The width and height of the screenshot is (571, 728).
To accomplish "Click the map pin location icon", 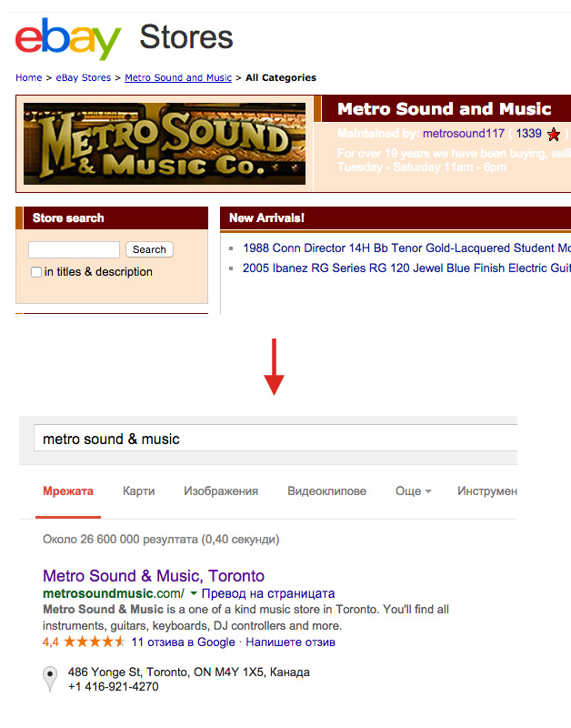I will click(x=51, y=680).
